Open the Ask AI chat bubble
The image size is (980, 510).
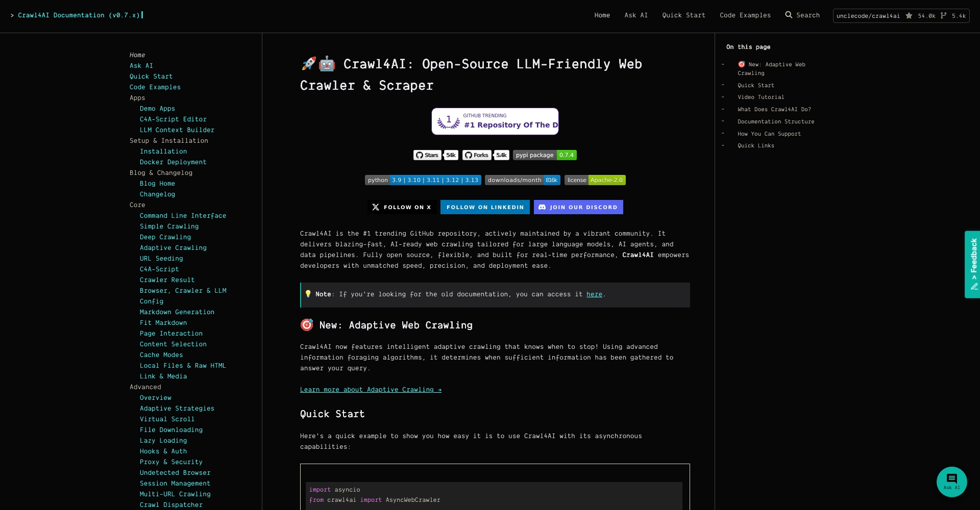click(951, 481)
